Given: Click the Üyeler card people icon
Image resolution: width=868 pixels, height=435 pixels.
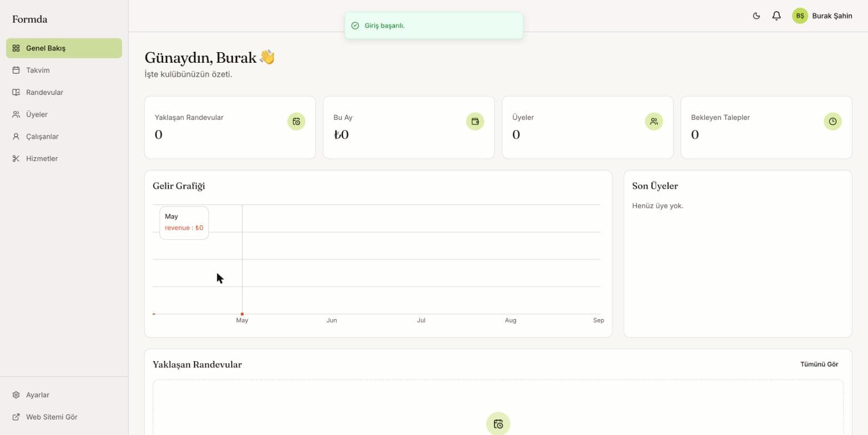Looking at the screenshot, I should click(x=654, y=122).
